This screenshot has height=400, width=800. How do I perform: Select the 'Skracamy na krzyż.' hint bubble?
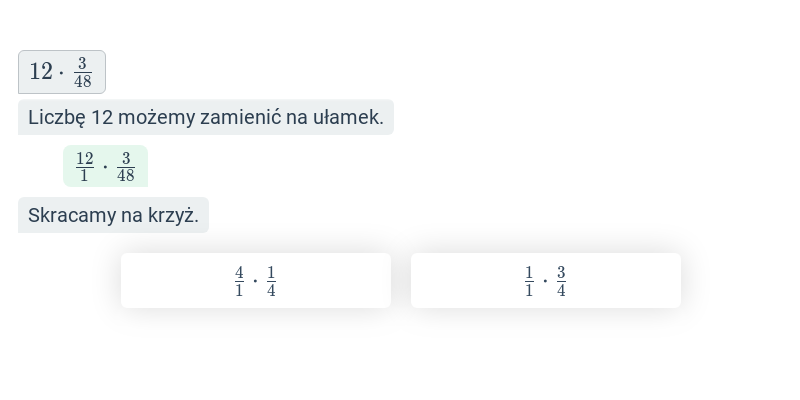(113, 215)
